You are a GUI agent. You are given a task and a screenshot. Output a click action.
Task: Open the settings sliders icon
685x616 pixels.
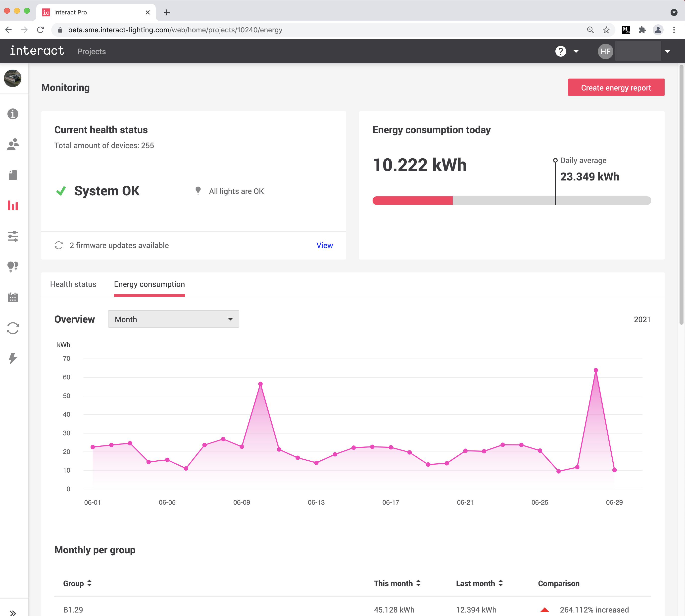13,236
